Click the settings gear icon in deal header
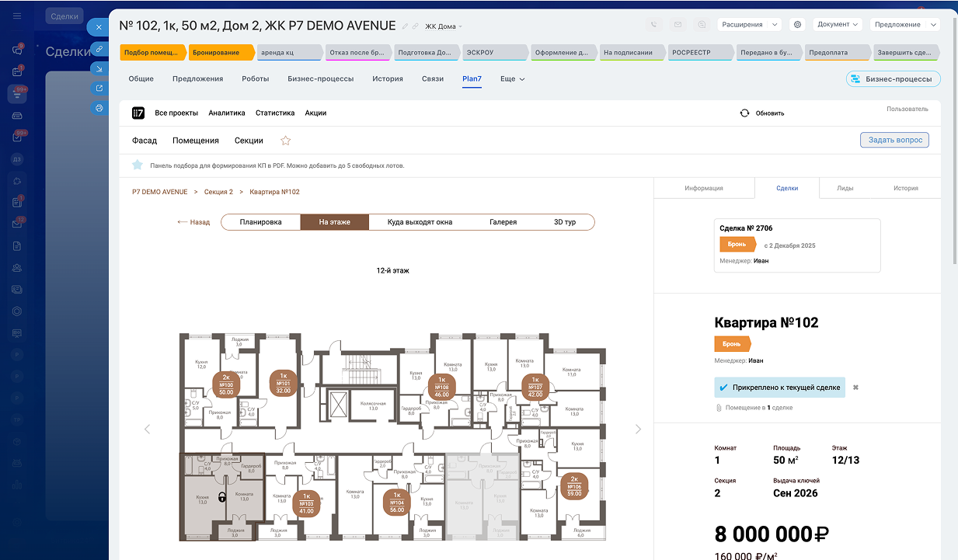958x560 pixels. pyautogui.click(x=796, y=25)
